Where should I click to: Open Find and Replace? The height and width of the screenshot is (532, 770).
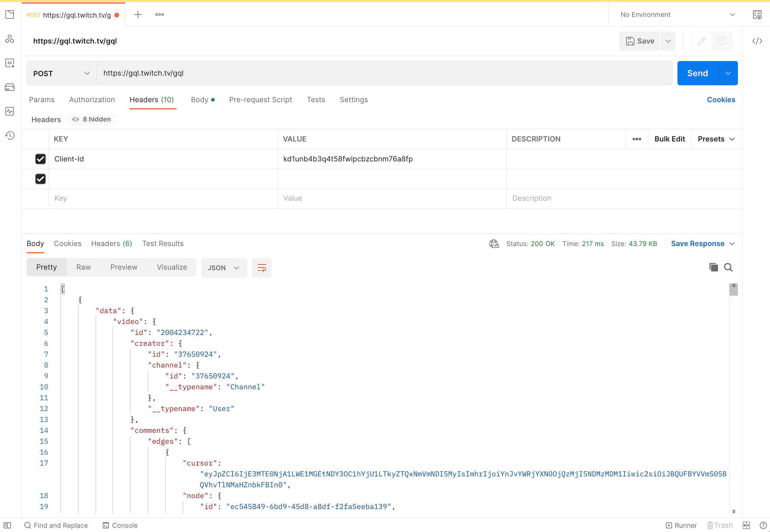click(56, 525)
